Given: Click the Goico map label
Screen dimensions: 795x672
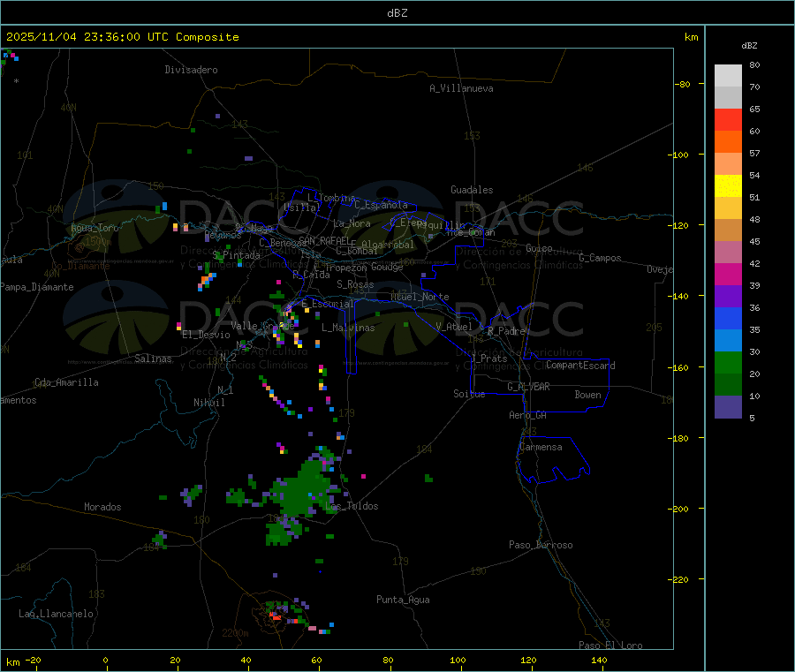Looking at the screenshot, I should (x=539, y=248).
